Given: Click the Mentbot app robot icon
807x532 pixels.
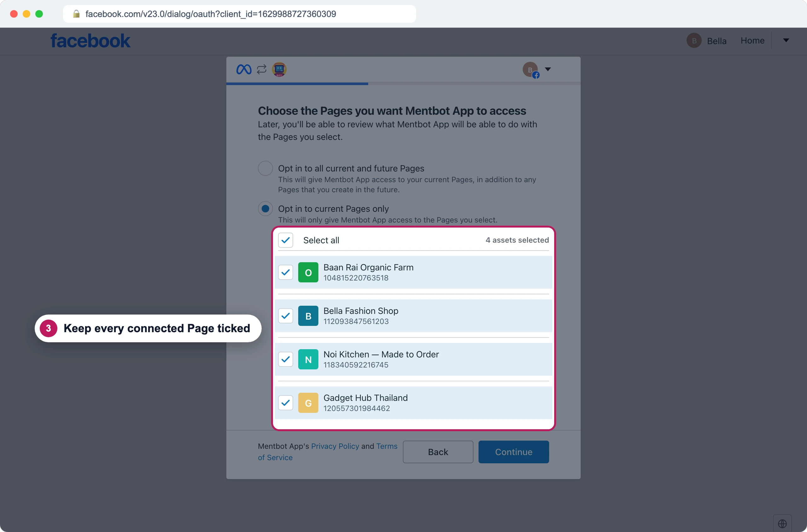Looking at the screenshot, I should point(279,69).
